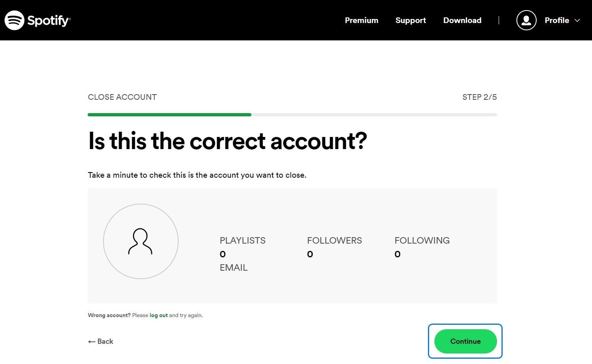Click the FOLLOWERS label
The height and width of the screenshot is (364, 592).
pos(334,240)
